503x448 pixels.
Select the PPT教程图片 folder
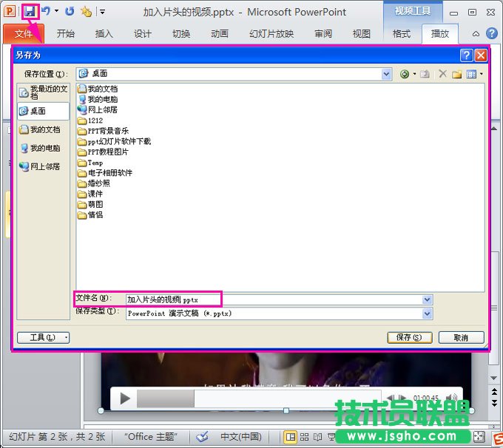tap(103, 152)
